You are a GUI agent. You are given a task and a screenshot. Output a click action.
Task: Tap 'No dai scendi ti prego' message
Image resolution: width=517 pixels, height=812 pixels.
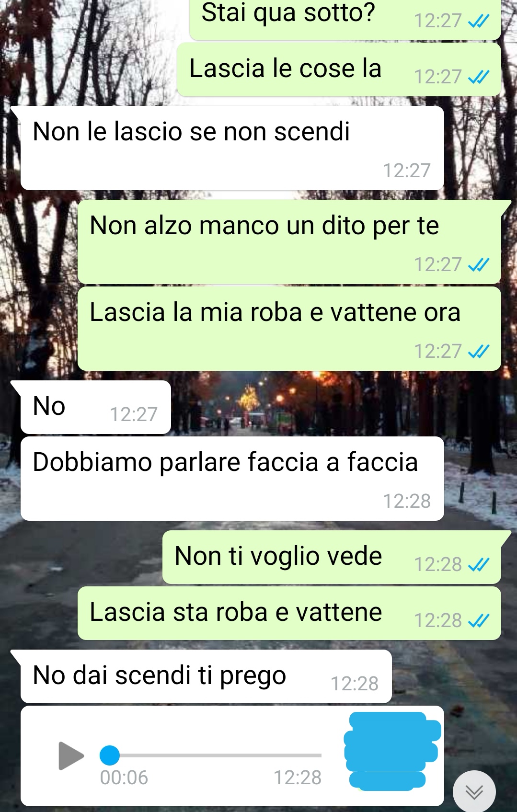[206, 676]
